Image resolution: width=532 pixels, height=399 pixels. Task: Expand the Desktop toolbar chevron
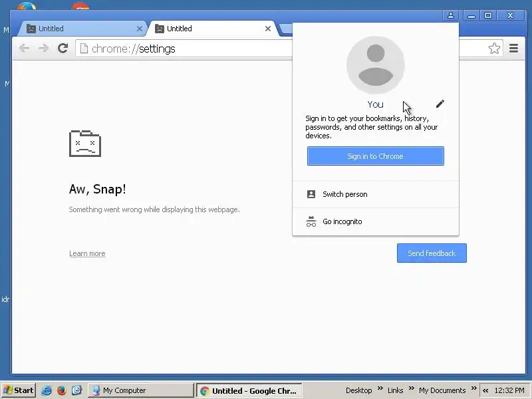pyautogui.click(x=380, y=388)
